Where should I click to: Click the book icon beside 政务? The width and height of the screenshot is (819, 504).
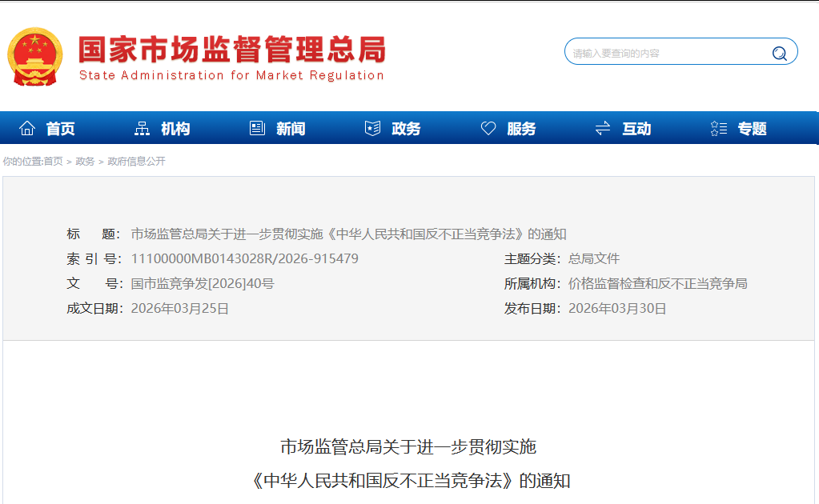click(x=372, y=129)
